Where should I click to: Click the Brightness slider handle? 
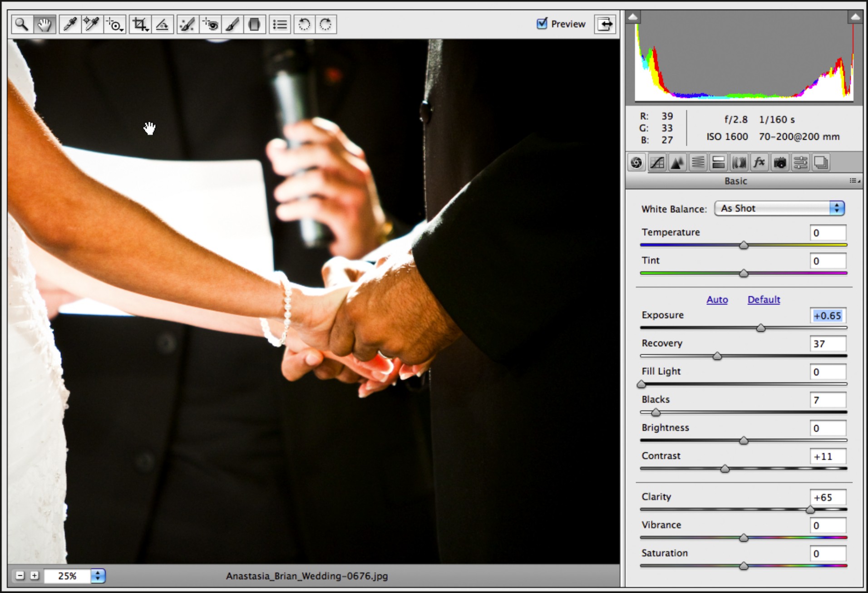[744, 440]
